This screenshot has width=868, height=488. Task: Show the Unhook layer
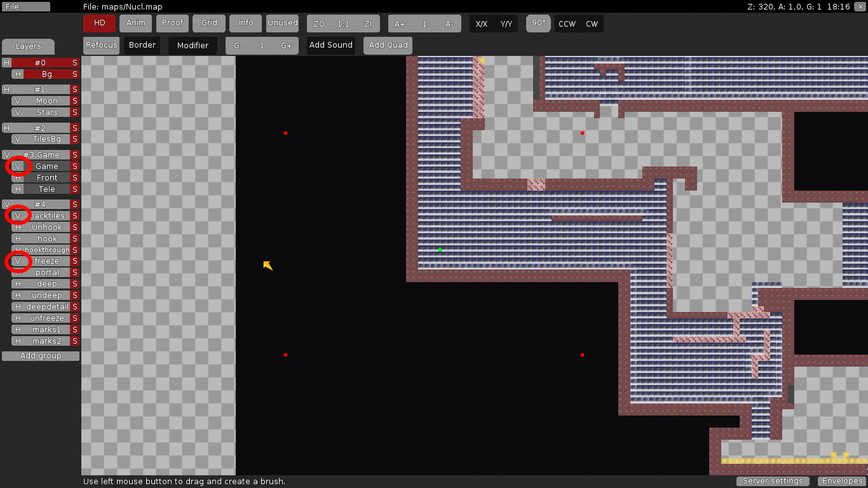click(18, 227)
